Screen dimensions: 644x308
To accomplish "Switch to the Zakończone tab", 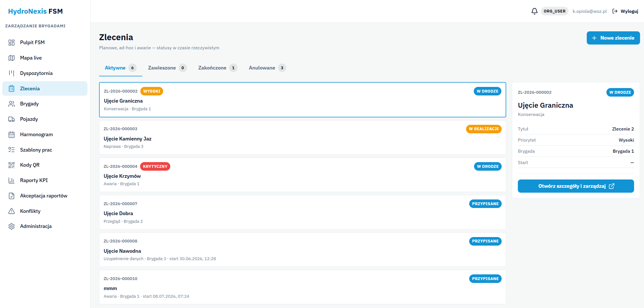I will (x=218, y=68).
